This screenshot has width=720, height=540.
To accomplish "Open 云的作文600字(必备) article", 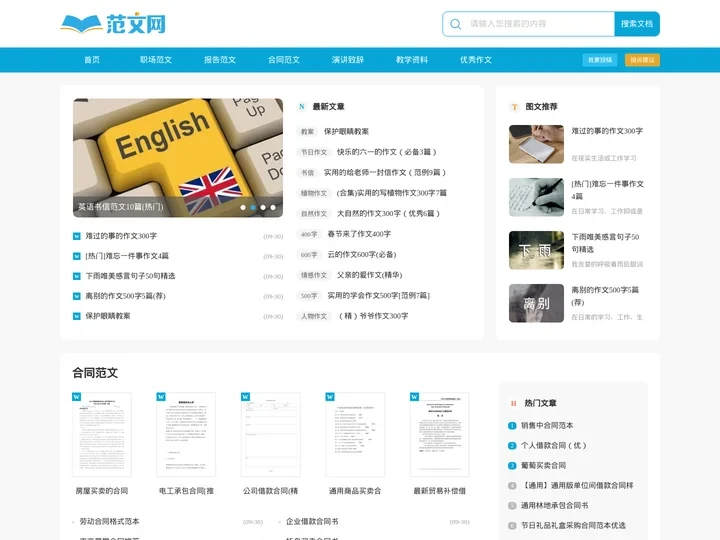I will pos(362,254).
